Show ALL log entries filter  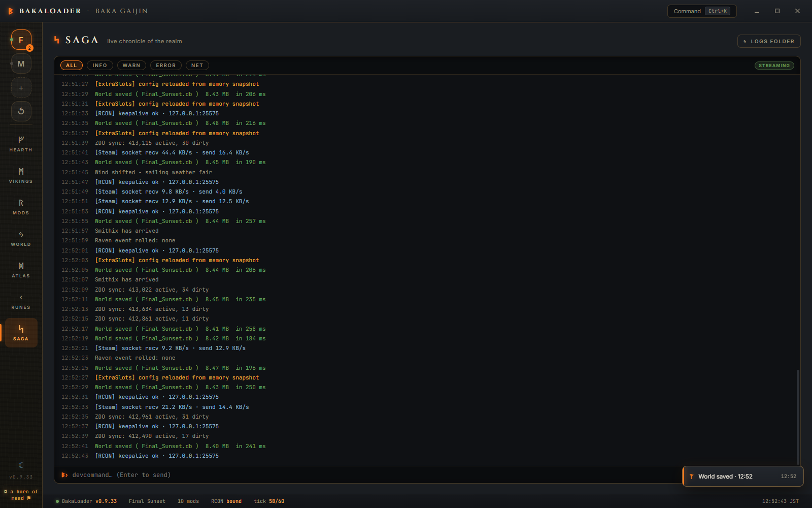click(x=72, y=66)
